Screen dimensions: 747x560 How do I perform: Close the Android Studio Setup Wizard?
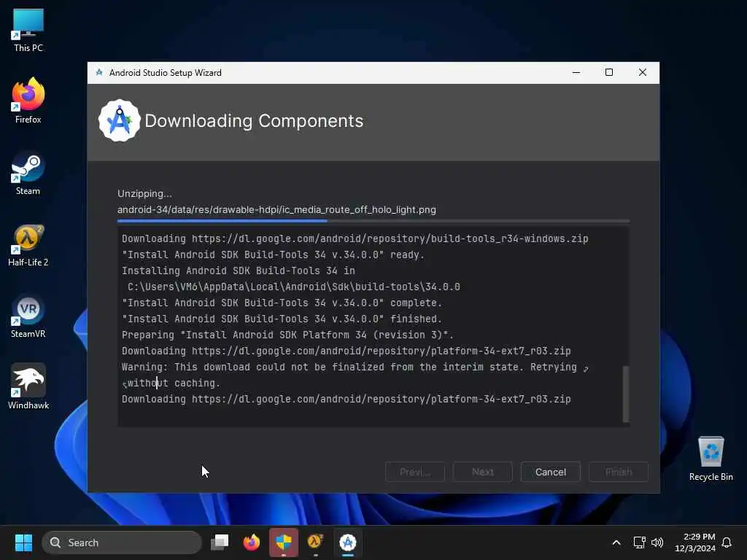tap(642, 72)
